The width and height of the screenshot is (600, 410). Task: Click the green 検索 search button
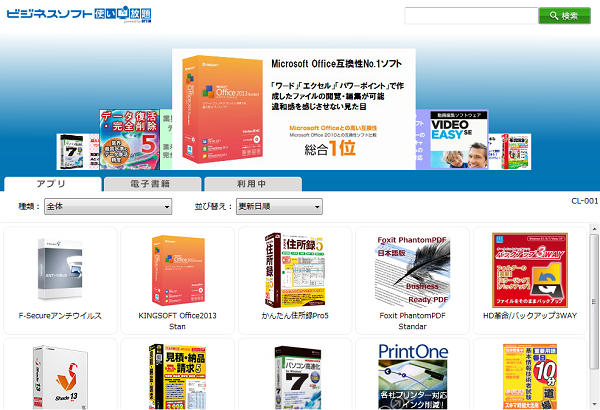coord(564,16)
